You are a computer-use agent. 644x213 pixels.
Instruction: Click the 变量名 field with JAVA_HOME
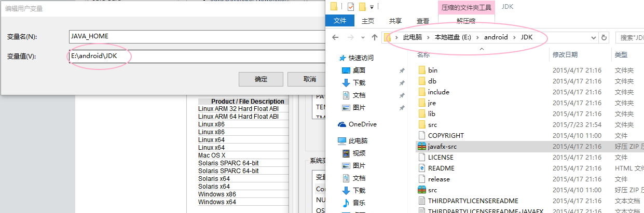[196, 37]
